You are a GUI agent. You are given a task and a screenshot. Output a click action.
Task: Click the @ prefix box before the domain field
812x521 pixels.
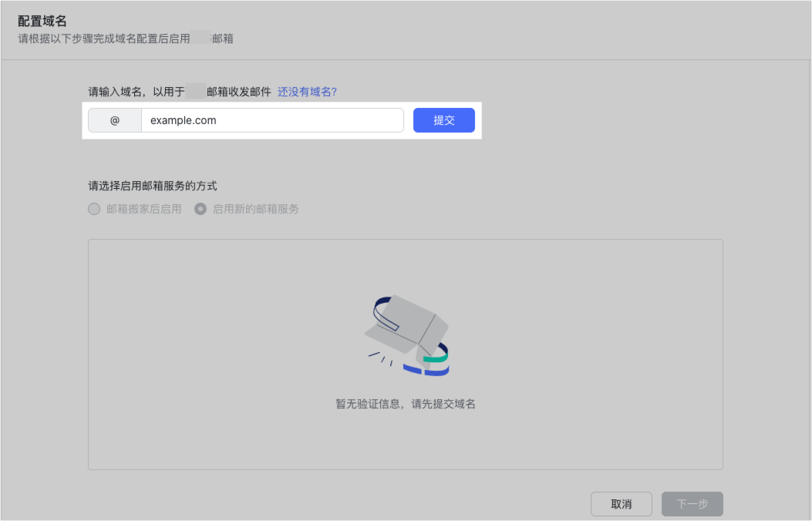[x=115, y=120]
